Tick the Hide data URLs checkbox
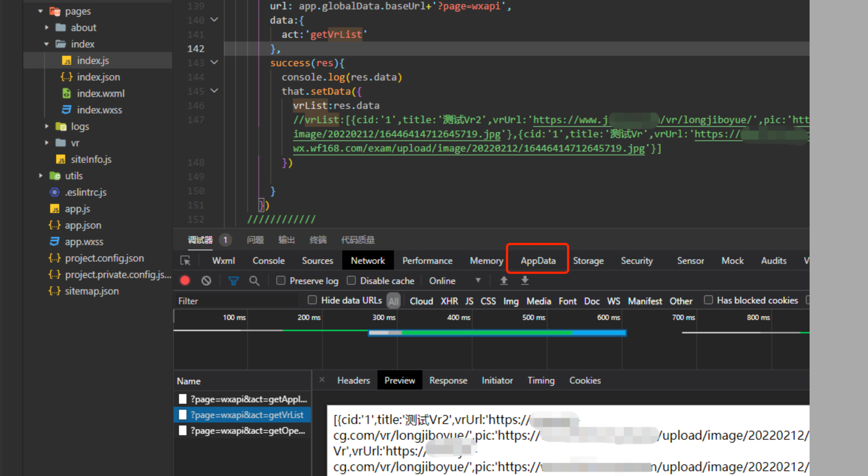This screenshot has width=868, height=476. 312,300
